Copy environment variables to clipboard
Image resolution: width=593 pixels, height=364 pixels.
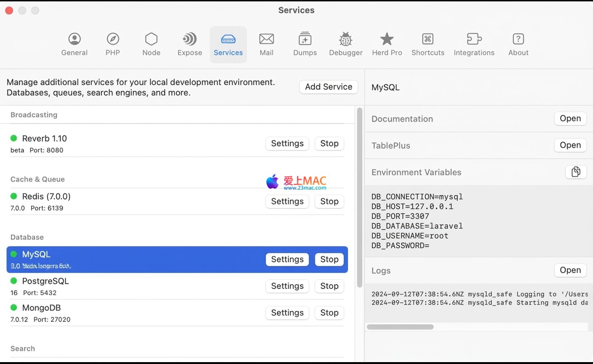[576, 172]
